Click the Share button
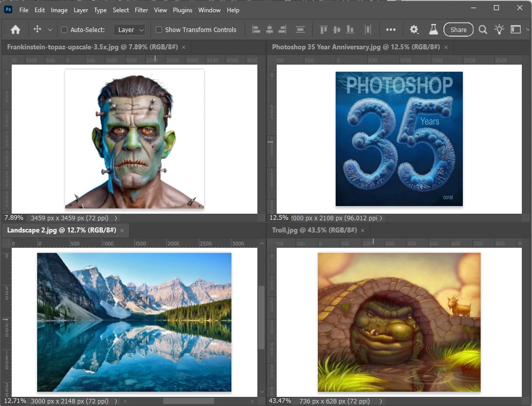 coord(458,30)
